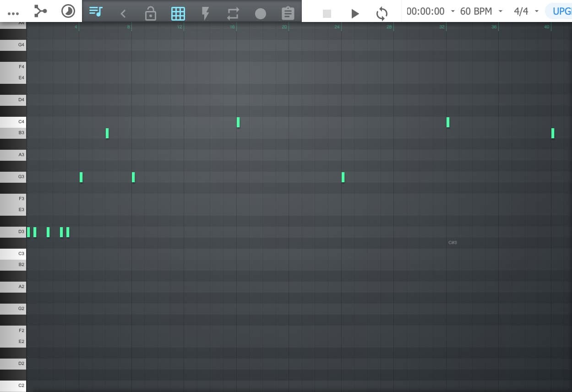The width and height of the screenshot is (572, 392).
Task: Enable the grid snap icon
Action: click(x=178, y=13)
